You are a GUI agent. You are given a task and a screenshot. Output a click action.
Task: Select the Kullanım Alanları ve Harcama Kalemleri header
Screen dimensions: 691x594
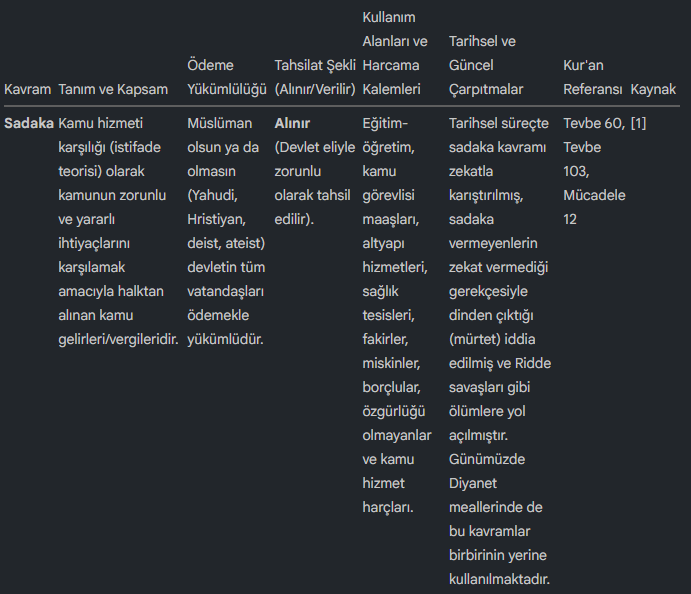(394, 53)
